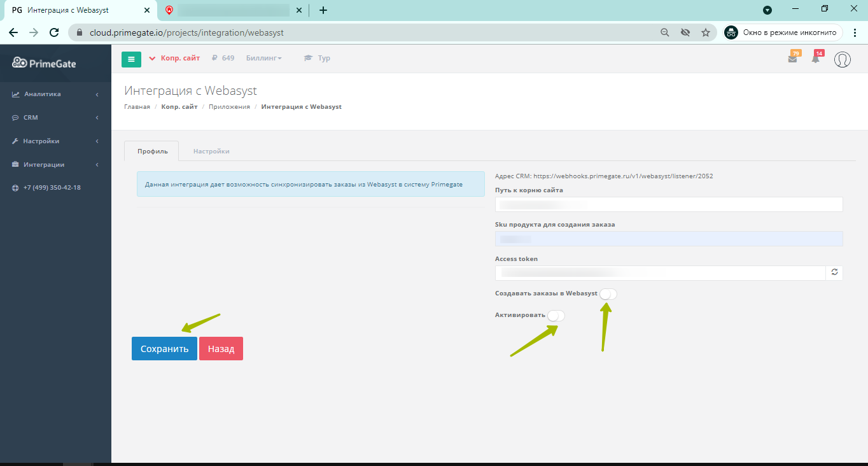
Task: Switch to the Профиль tab
Action: coord(153,152)
